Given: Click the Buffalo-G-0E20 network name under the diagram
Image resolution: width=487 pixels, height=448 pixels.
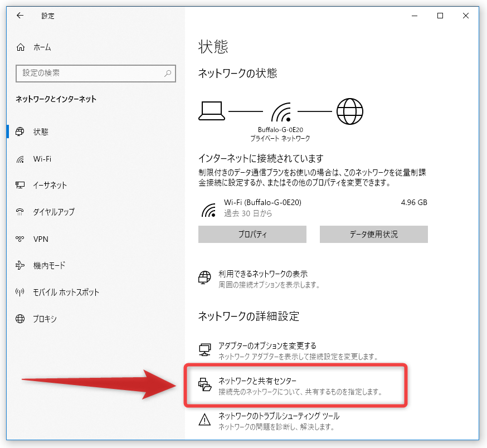Looking at the screenshot, I should click(x=280, y=130).
